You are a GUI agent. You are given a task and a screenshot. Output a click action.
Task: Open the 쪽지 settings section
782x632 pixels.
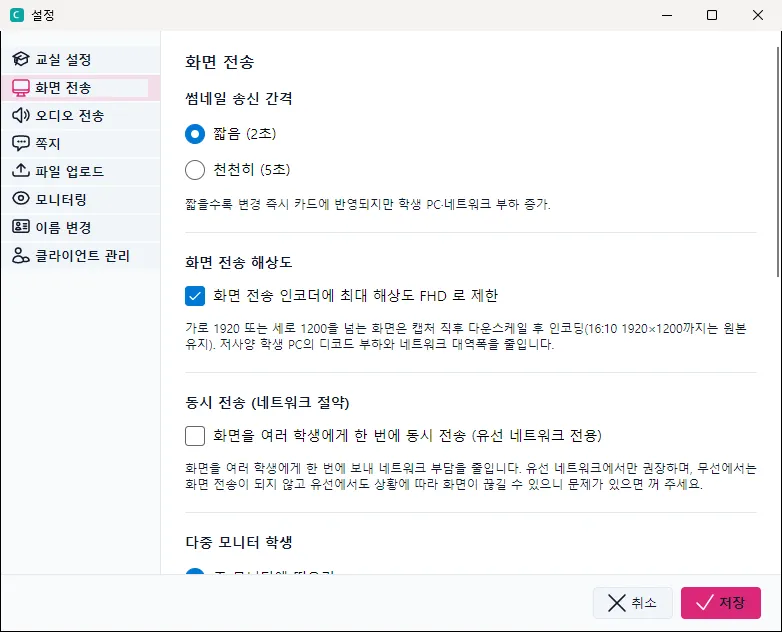click(80, 144)
